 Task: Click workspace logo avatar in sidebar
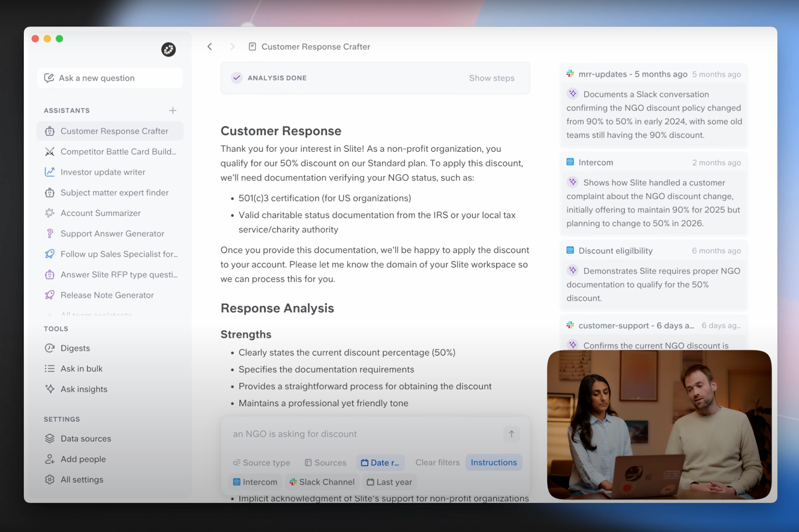168,49
